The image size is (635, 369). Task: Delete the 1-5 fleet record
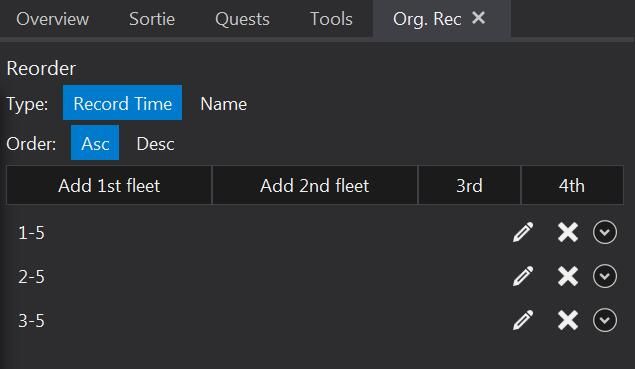(x=568, y=232)
